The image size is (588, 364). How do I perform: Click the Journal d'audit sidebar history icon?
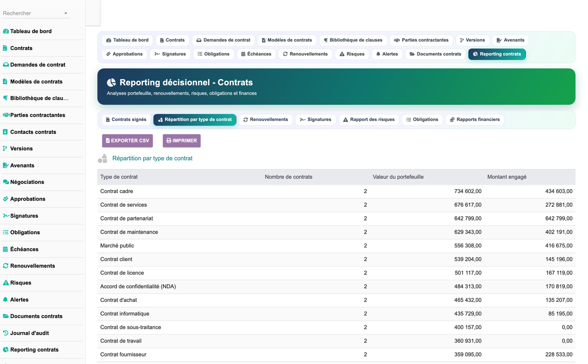[6, 333]
